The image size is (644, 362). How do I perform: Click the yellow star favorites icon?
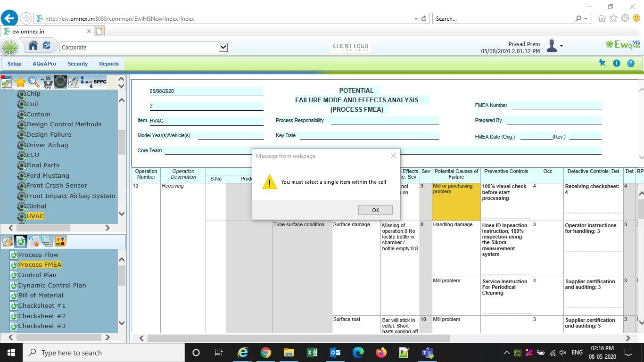pyautogui.click(x=20, y=82)
